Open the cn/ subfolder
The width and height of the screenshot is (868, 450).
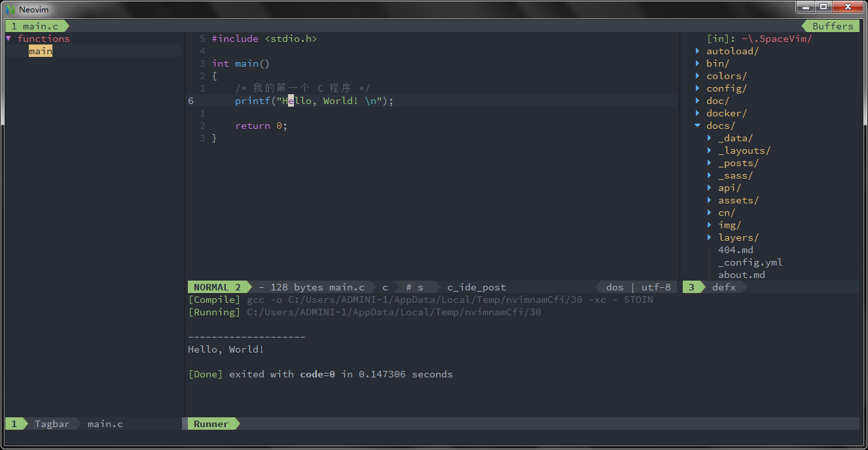[727, 213]
